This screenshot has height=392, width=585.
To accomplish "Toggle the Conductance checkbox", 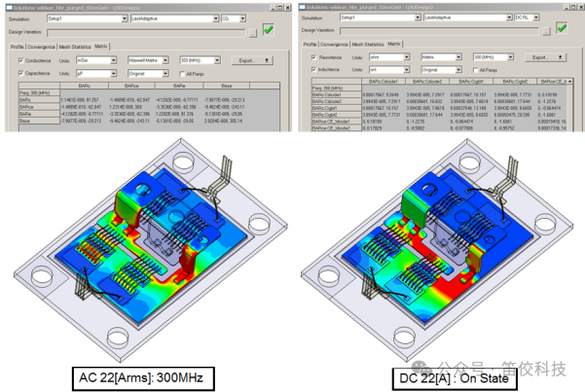I will (21, 60).
